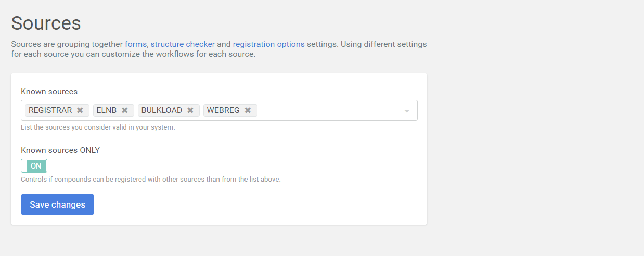Open the registration options link
644x256 pixels.
(x=268, y=44)
